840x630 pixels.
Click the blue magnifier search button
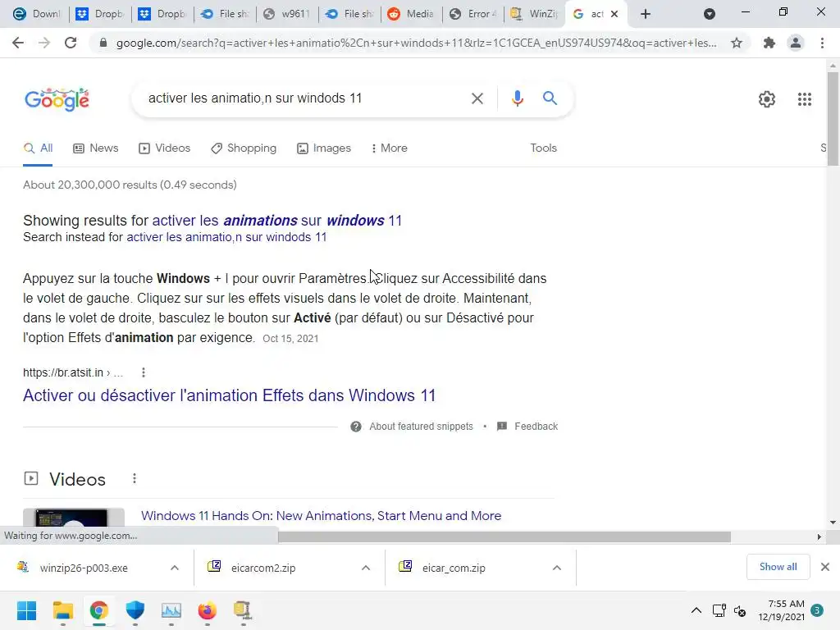pos(550,98)
